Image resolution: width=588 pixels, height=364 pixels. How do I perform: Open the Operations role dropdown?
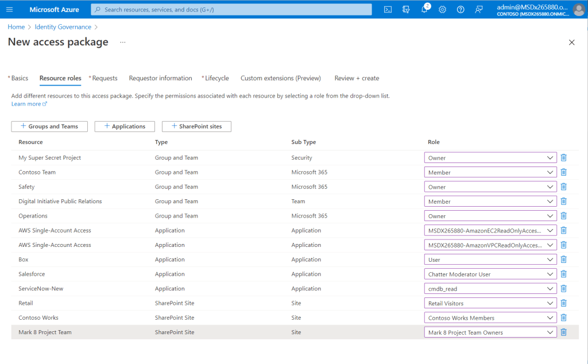490,216
